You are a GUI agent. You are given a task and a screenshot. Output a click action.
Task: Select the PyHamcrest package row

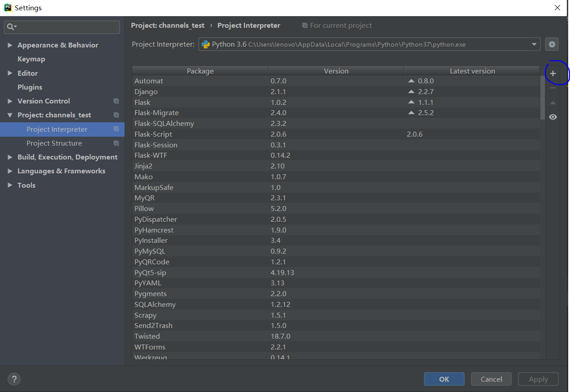point(336,230)
